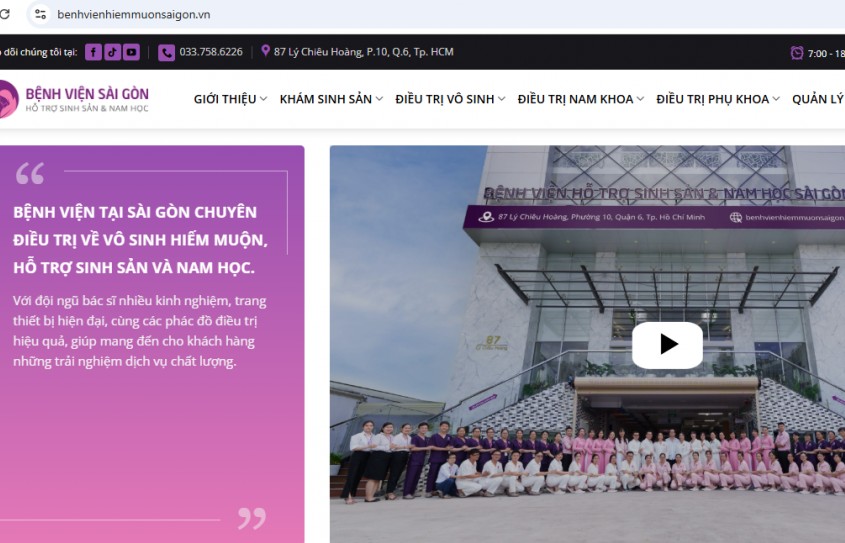The width and height of the screenshot is (845, 543).
Task: Click headline BỆNH VIỆN TẠI SÀI GÒN CHUYÊN
Action: (135, 212)
